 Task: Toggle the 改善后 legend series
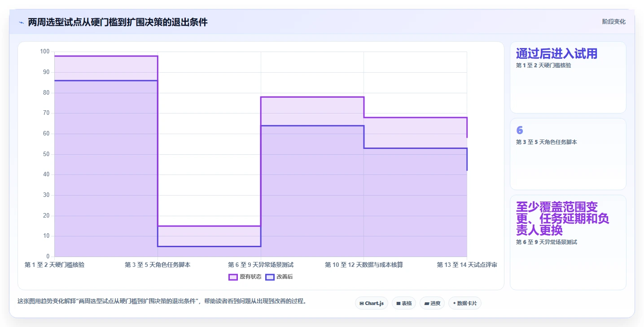click(279, 277)
